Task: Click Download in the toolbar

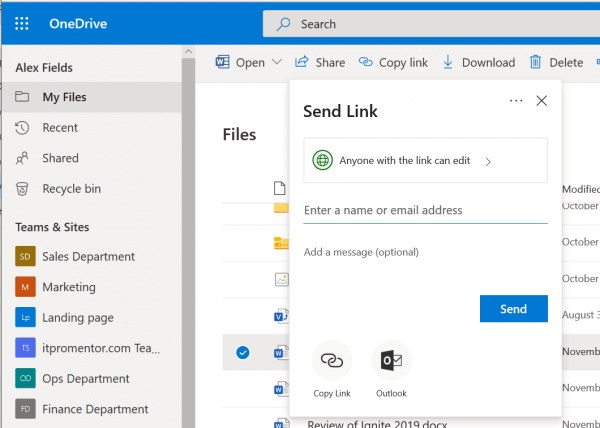Action: coord(479,62)
